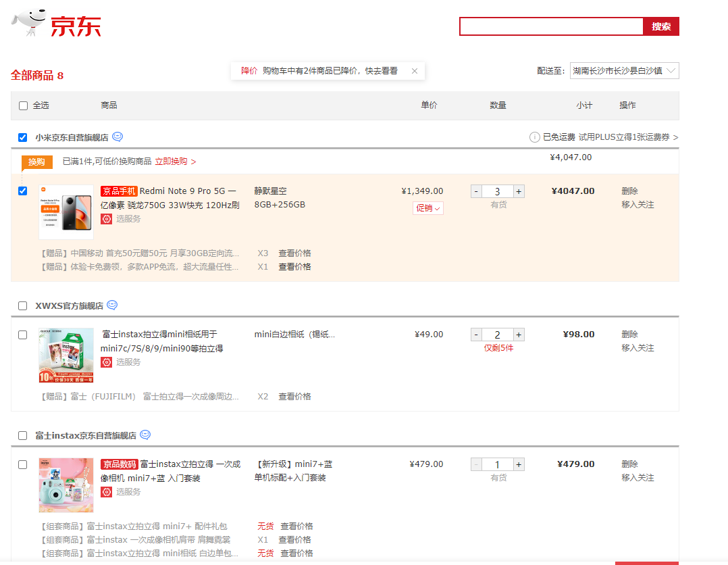Open the 配送至 delivery address dropdown
Screen dimensions: 728x565
coord(624,70)
